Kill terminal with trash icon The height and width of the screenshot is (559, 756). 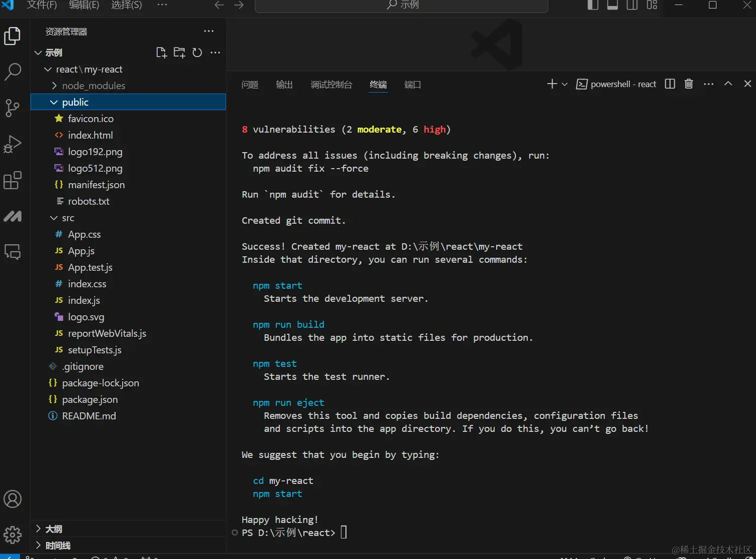point(689,84)
